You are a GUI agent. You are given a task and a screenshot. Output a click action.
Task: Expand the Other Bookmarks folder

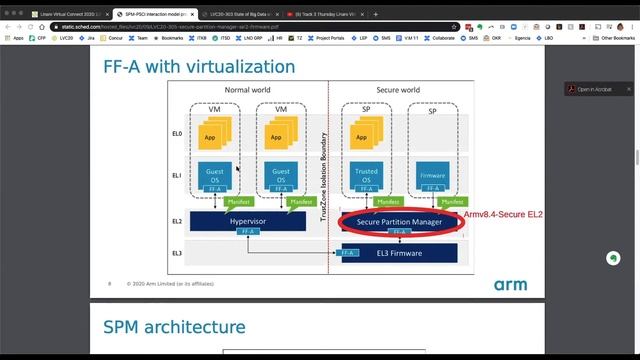(x=613, y=38)
